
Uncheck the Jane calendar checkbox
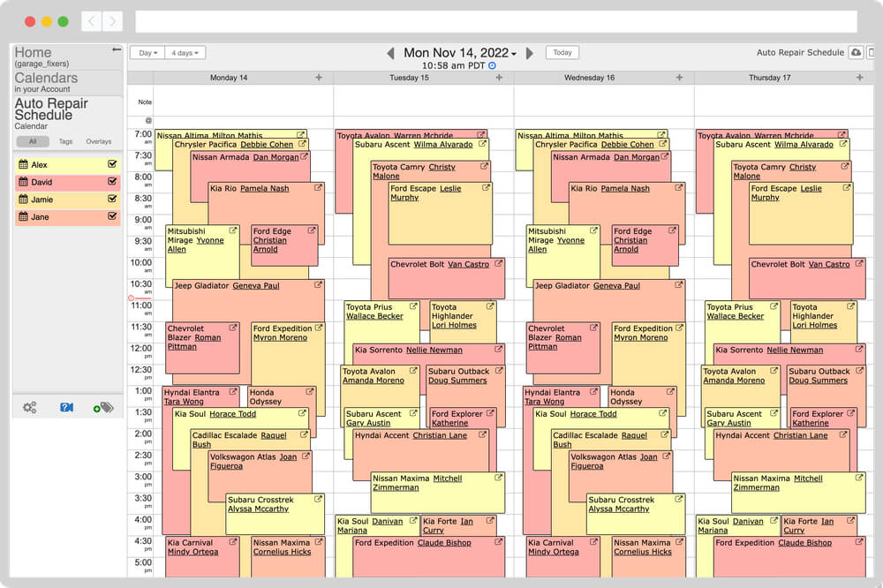pyautogui.click(x=112, y=216)
